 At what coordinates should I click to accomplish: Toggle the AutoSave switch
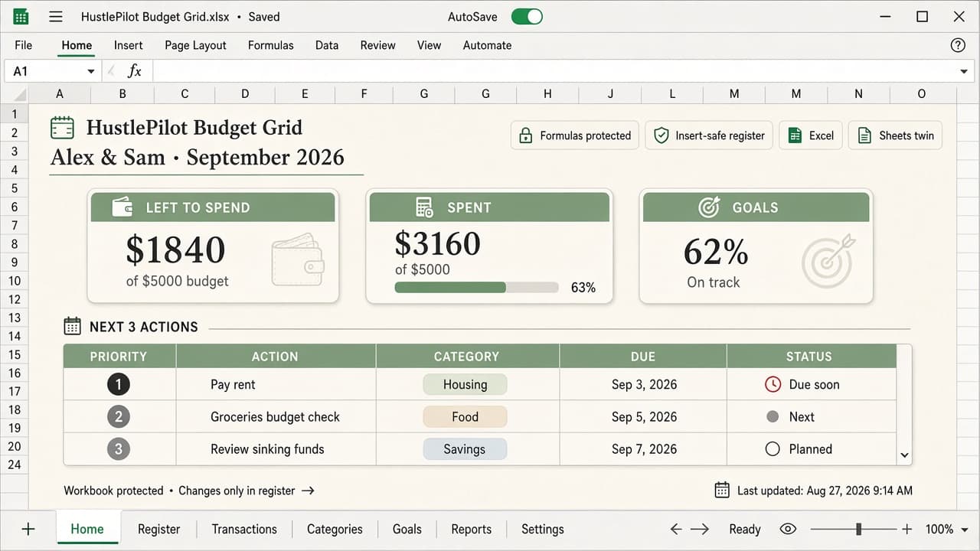click(x=527, y=16)
